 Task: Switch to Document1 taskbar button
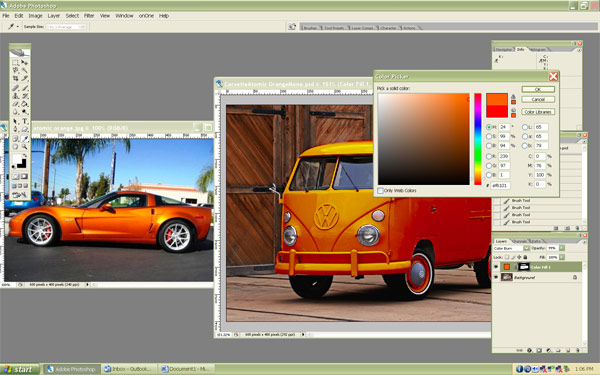click(x=185, y=369)
